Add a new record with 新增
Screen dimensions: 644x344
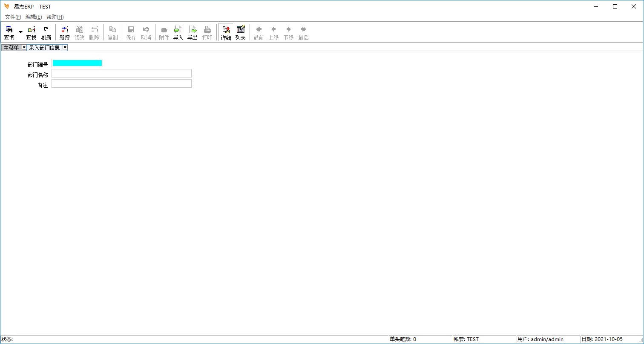coord(64,32)
